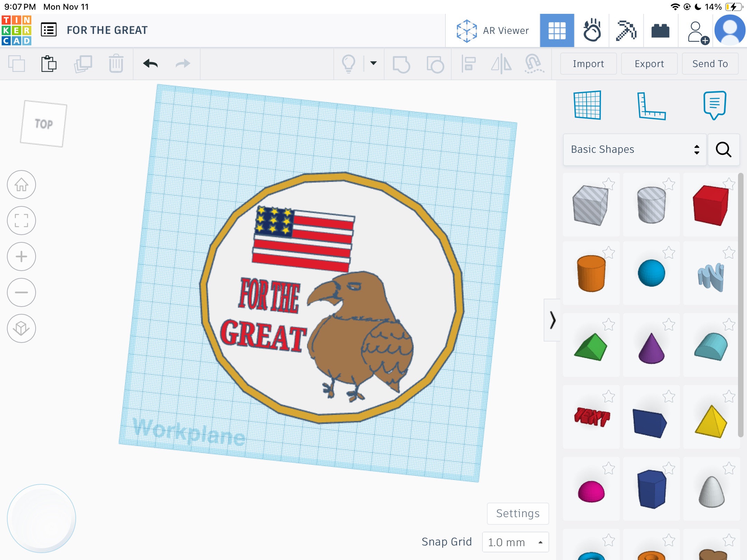Pick the teal Round Roof shape

tap(711, 347)
